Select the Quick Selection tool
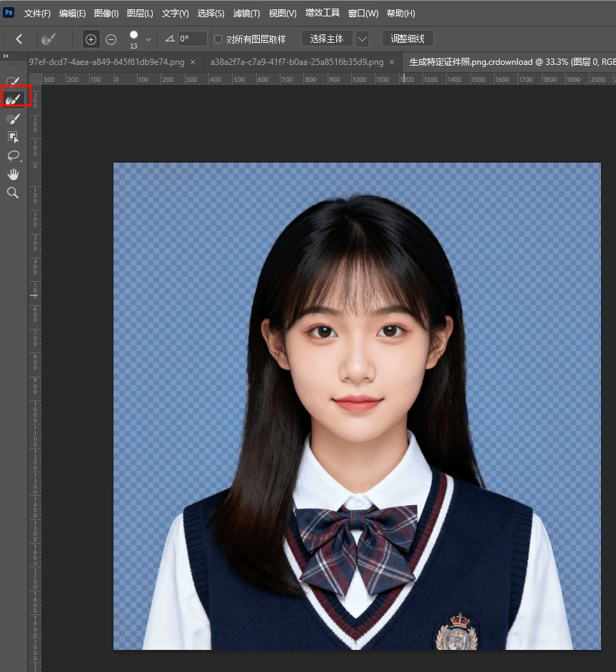 pos(13,81)
